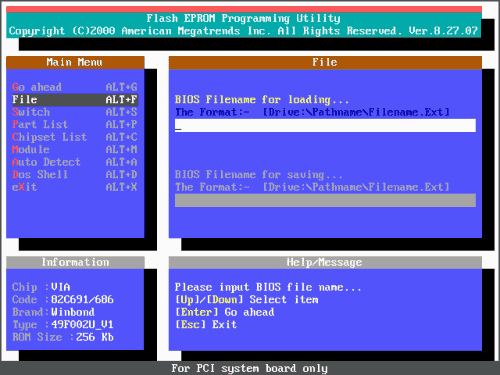
Task: Click the 'Help/Message' panel header
Action: pyautogui.click(x=325, y=262)
